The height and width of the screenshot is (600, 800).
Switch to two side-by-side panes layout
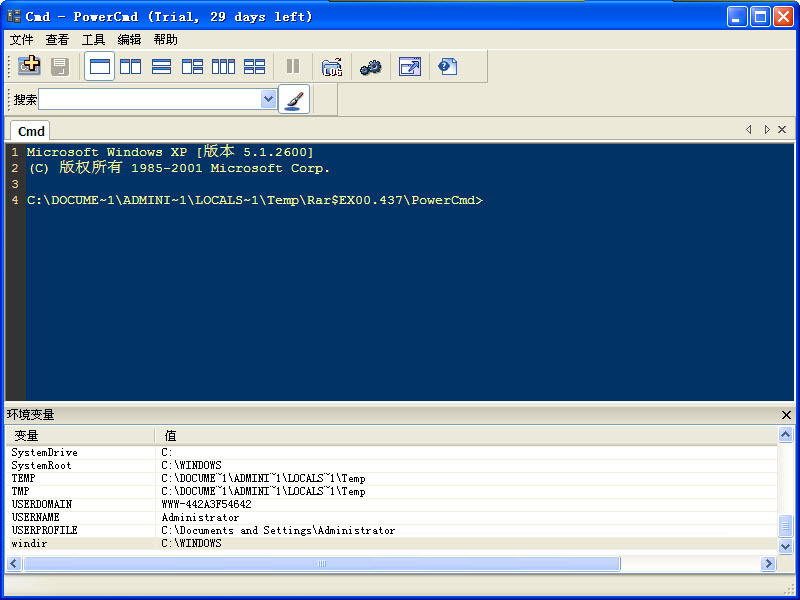[130, 67]
